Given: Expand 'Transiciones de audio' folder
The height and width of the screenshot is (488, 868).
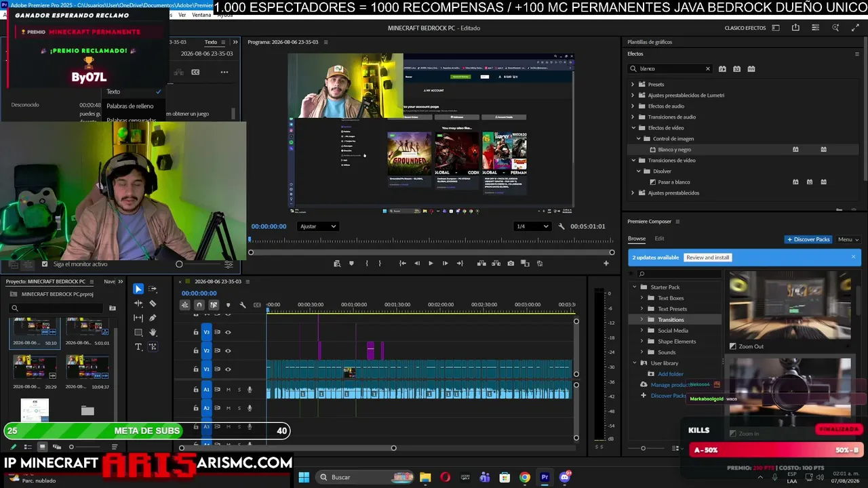Looking at the screenshot, I should (x=633, y=117).
